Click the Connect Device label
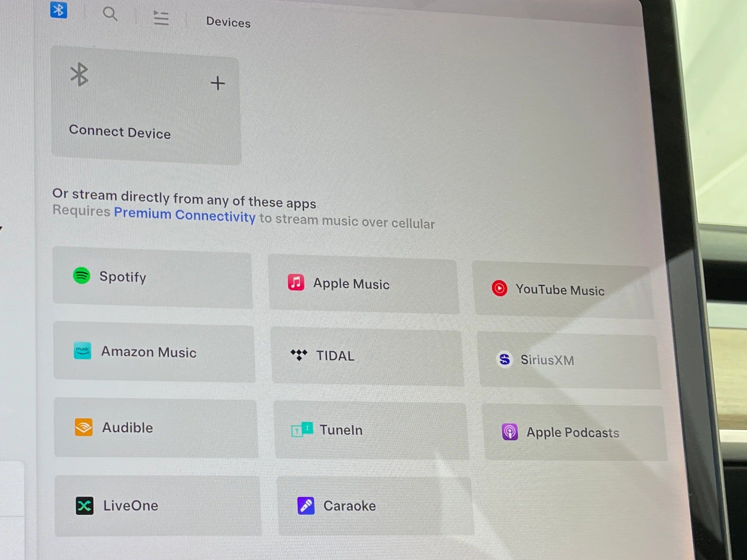 120,132
